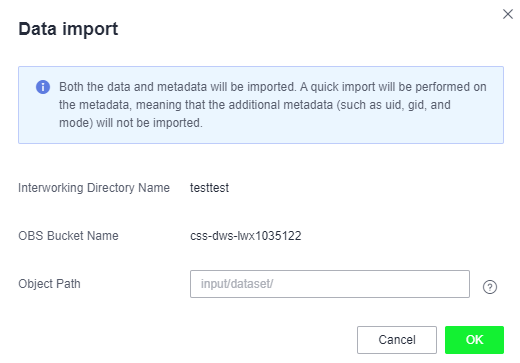The image size is (520, 363).
Task: Click empty space left of Cancel button
Action: [x=187, y=340]
